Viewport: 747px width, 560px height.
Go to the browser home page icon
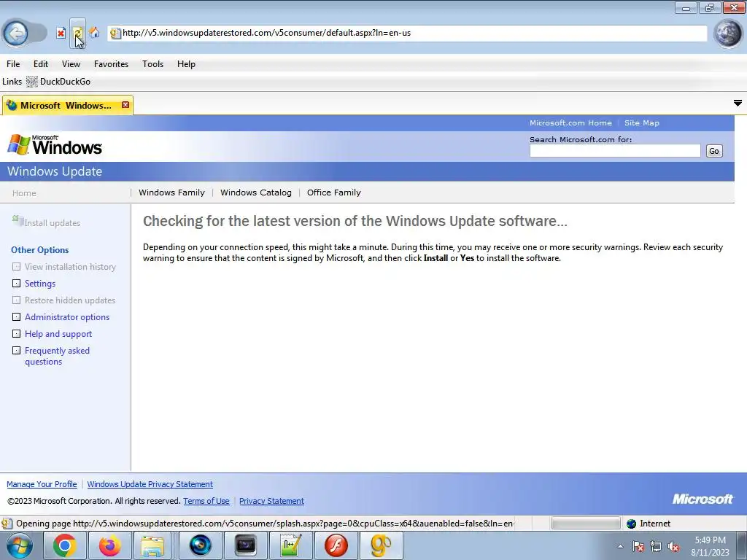(94, 32)
